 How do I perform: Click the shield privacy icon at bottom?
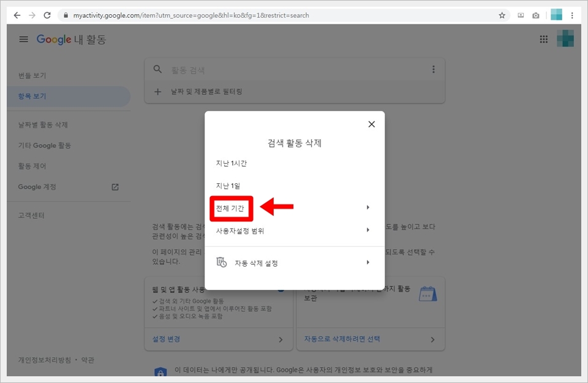point(160,372)
